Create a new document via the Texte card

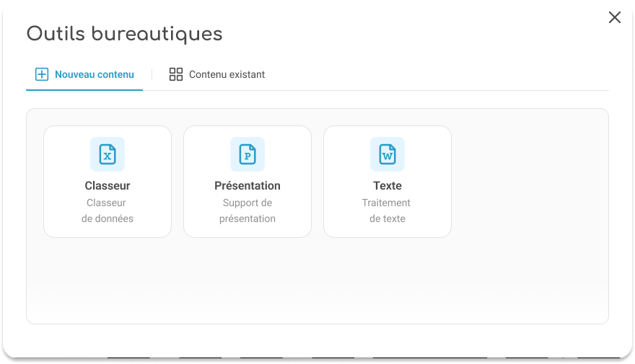coord(387,181)
